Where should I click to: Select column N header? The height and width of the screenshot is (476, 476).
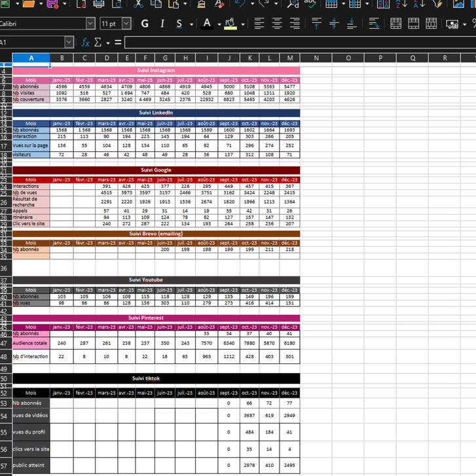point(316,58)
